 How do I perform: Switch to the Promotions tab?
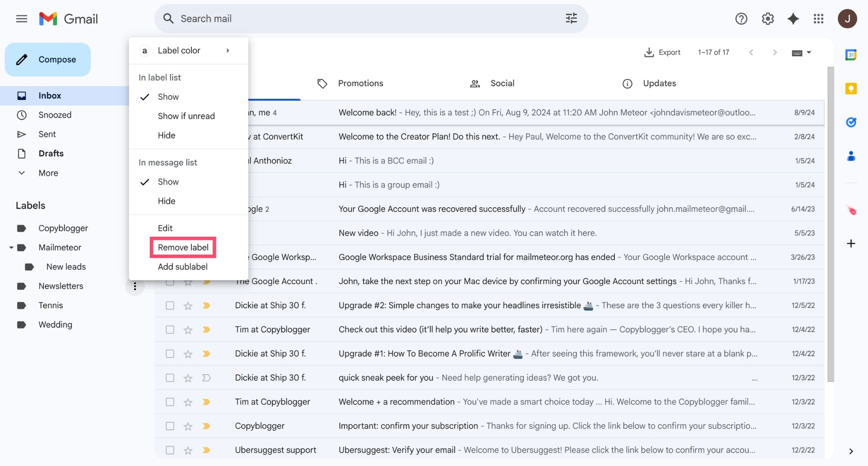(x=351, y=84)
